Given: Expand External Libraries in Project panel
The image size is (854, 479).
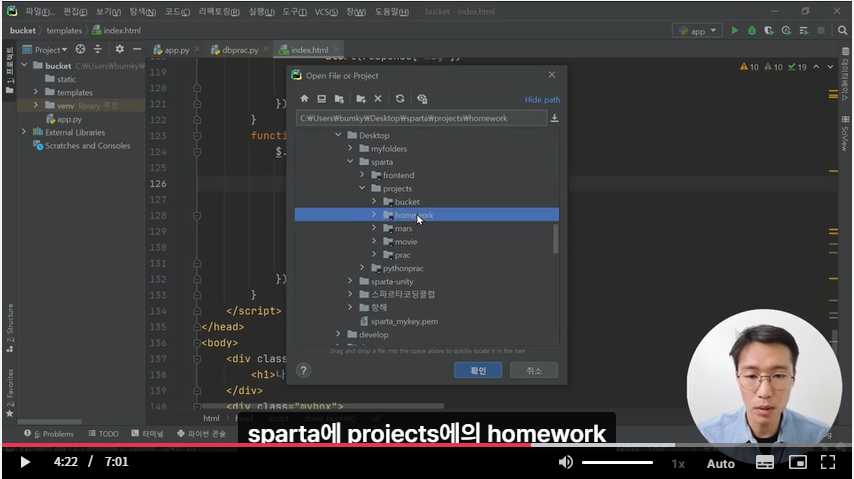Looking at the screenshot, I should pyautogui.click(x=24, y=132).
